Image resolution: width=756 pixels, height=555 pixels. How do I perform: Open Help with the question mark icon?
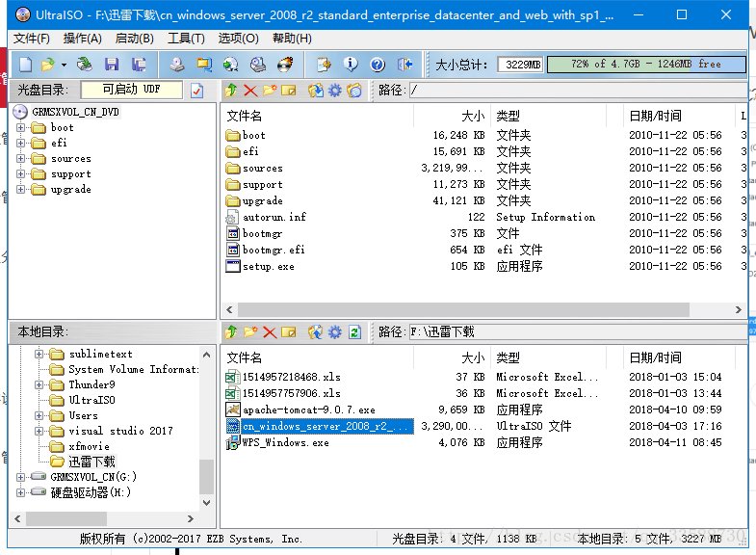(x=378, y=65)
